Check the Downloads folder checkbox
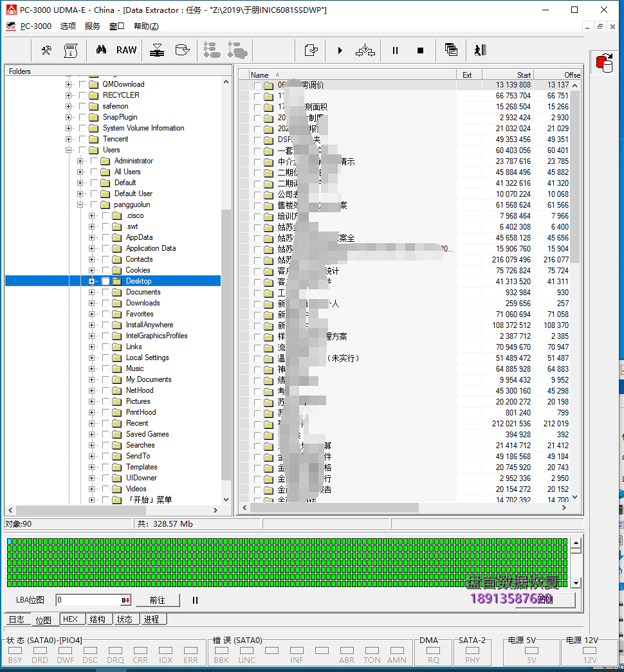 [106, 303]
